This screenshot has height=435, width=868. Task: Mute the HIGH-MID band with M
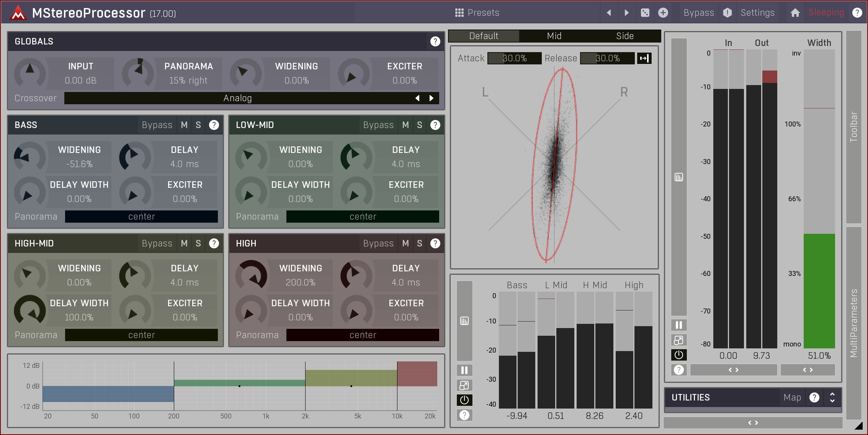pyautogui.click(x=184, y=243)
